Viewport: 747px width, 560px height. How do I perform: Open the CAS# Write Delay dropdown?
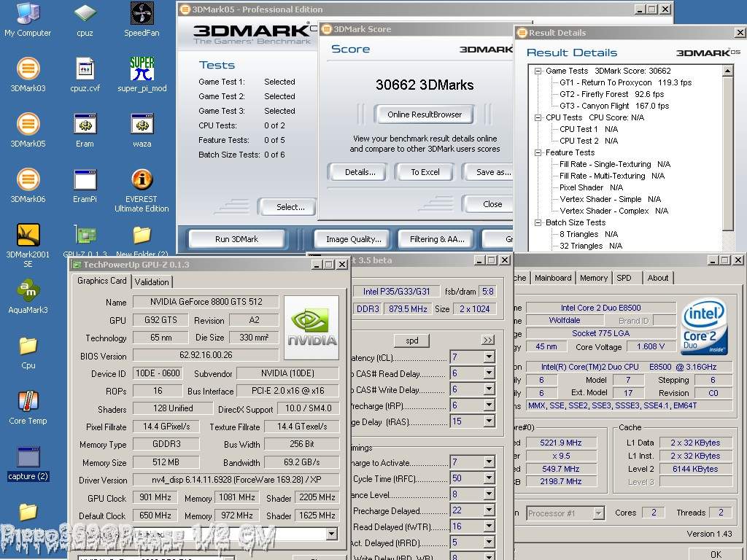point(489,389)
